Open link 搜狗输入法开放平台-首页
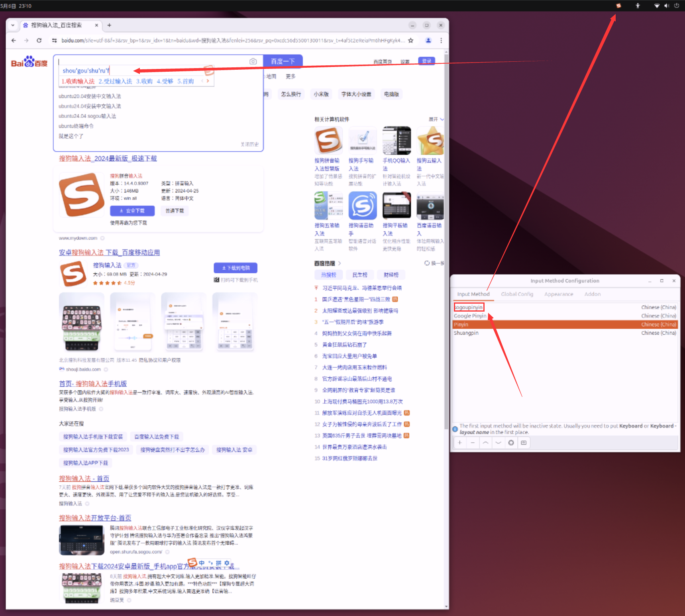The height and width of the screenshot is (616, 685). tap(95, 518)
